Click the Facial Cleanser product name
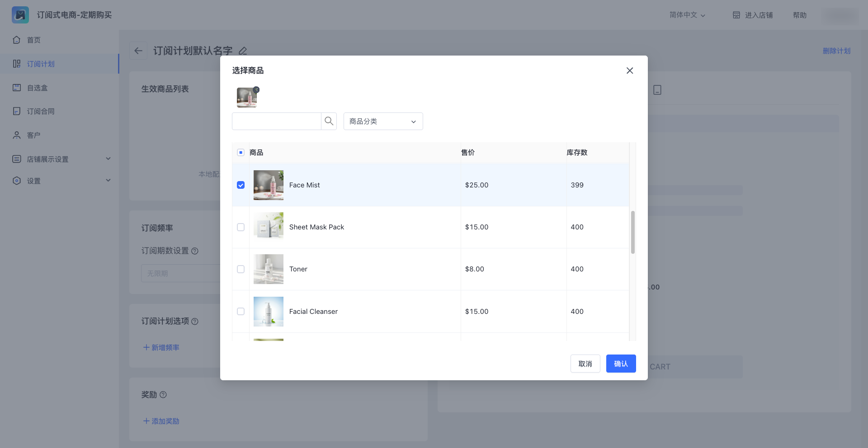 [313, 312]
